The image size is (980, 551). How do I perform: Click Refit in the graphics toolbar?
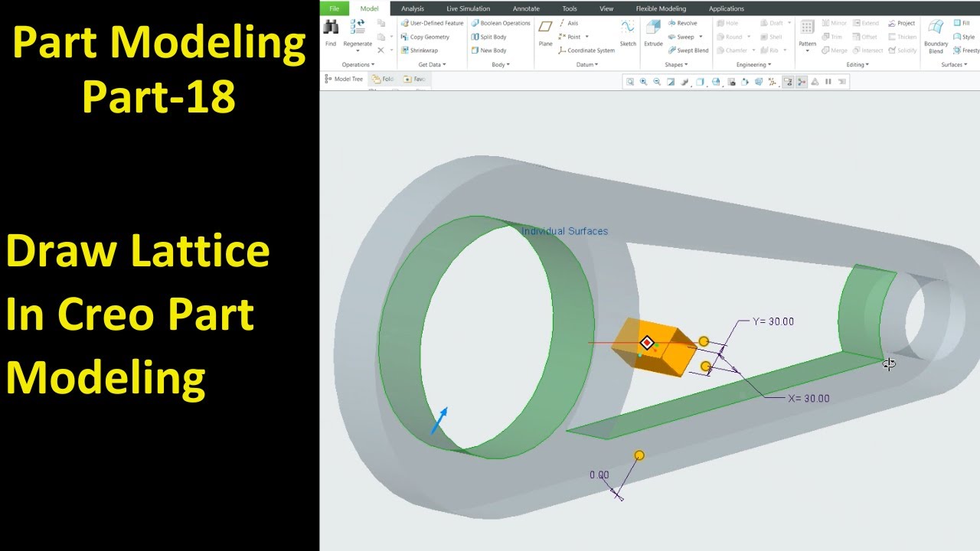(x=629, y=82)
